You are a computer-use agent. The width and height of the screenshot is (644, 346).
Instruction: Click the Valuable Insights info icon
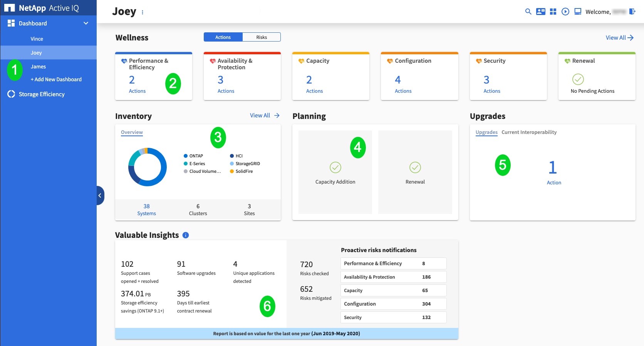(x=186, y=235)
